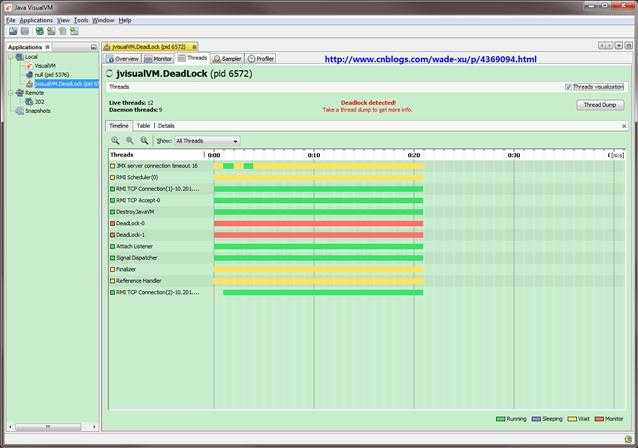The image size is (638, 448).
Task: Collapse the Remote tree node
Action: pos(11,93)
